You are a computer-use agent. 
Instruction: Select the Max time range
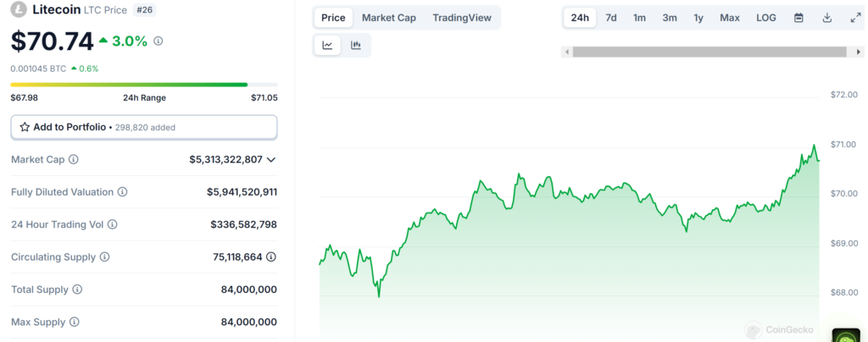[x=729, y=18]
